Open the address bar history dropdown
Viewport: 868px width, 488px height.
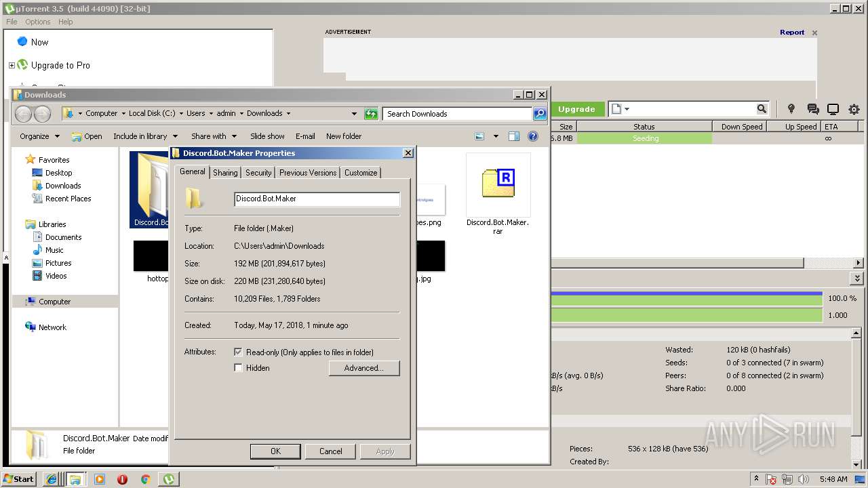(x=354, y=114)
